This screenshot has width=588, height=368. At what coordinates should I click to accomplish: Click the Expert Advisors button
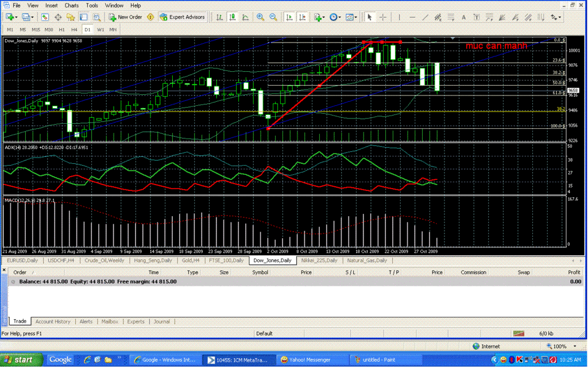click(x=182, y=17)
